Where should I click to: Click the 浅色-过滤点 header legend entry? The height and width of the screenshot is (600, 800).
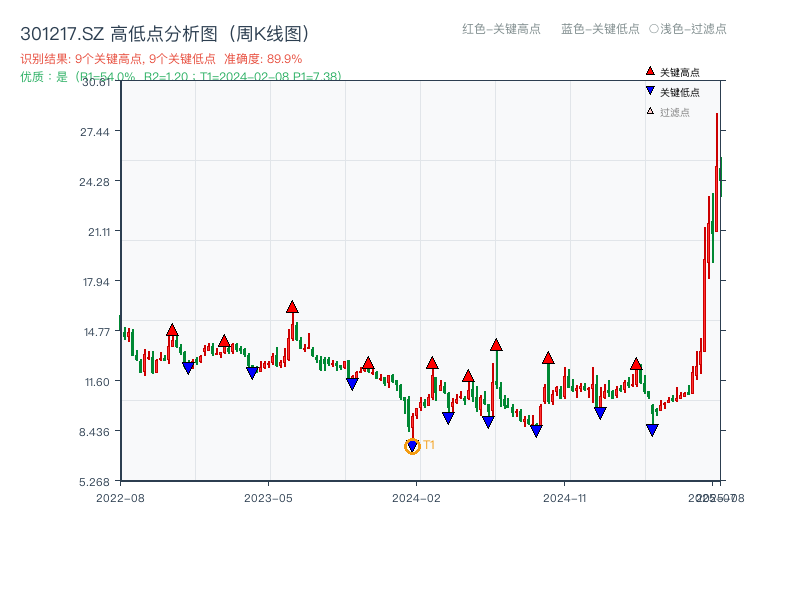click(688, 29)
